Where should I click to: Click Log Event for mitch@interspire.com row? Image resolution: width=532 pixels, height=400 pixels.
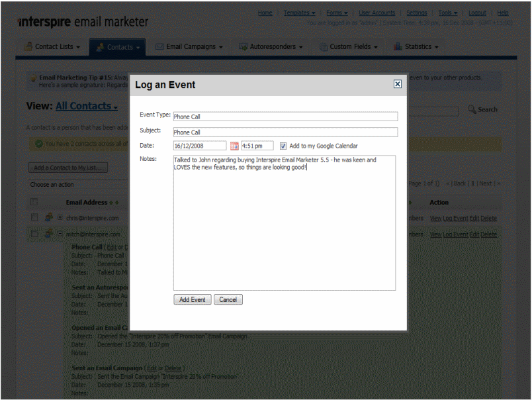456,234
